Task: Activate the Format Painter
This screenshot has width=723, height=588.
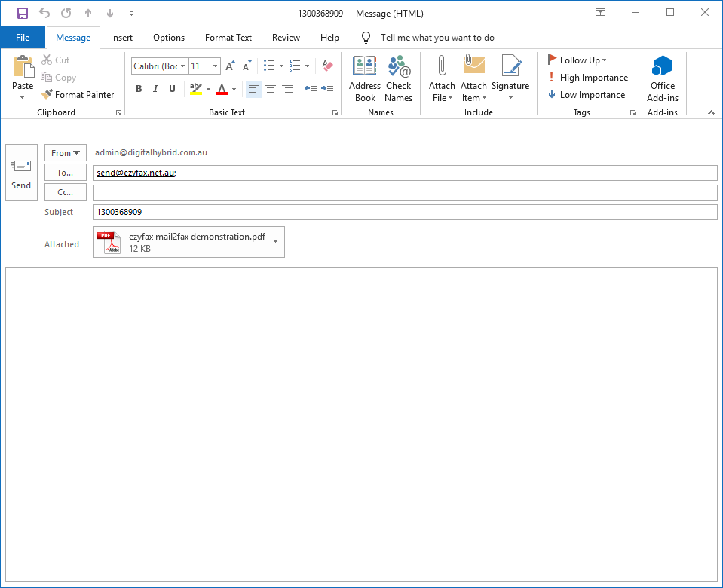Action: tap(78, 94)
